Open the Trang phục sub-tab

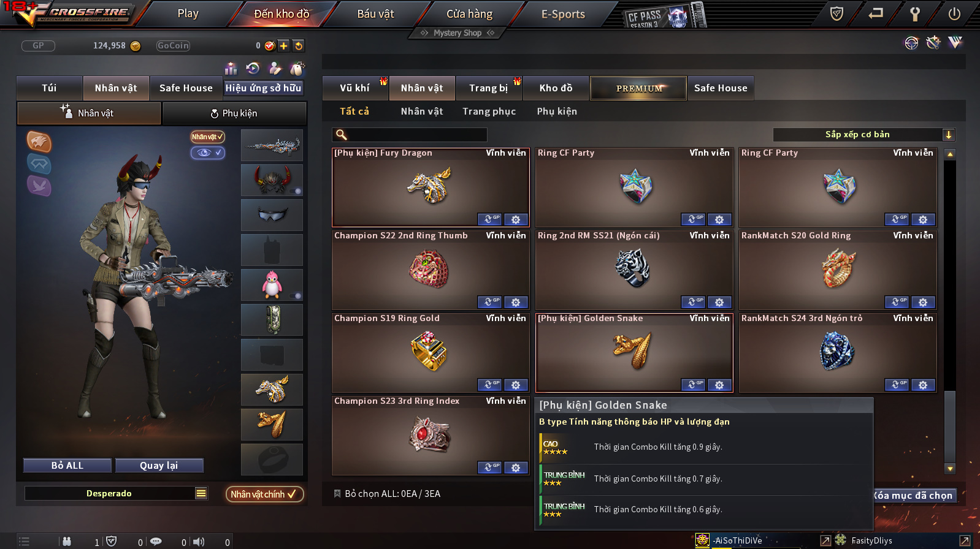[489, 112]
